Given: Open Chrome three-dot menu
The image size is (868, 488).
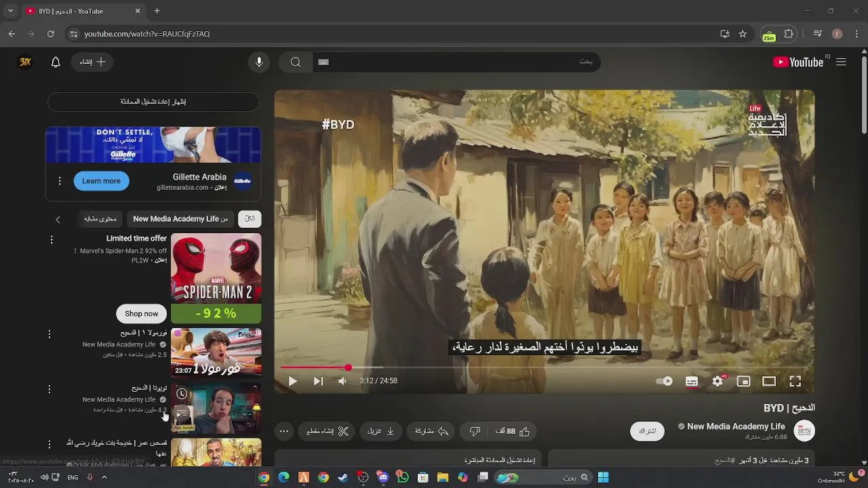Looking at the screenshot, I should click(856, 34).
